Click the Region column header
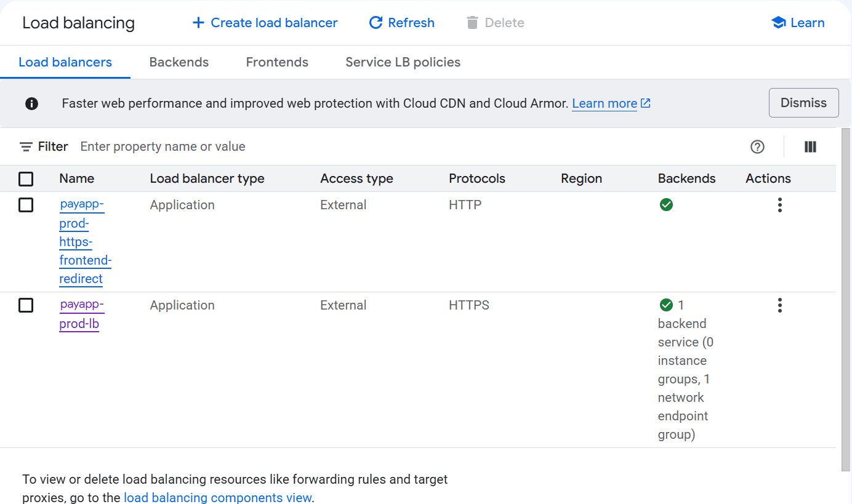 click(582, 178)
